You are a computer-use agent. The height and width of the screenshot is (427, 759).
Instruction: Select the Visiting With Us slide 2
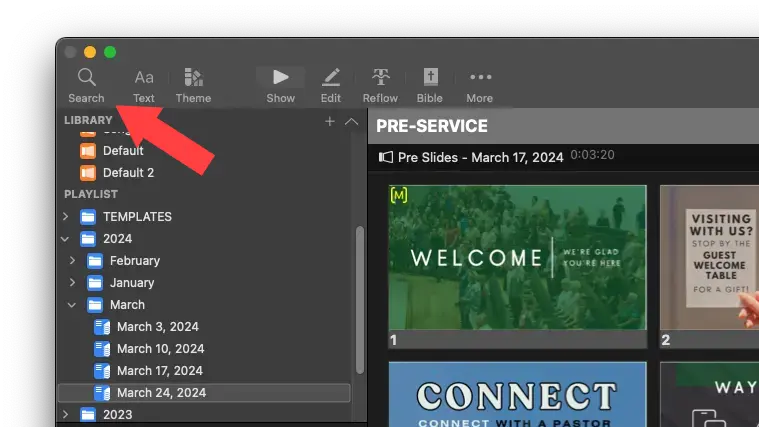[x=710, y=258]
